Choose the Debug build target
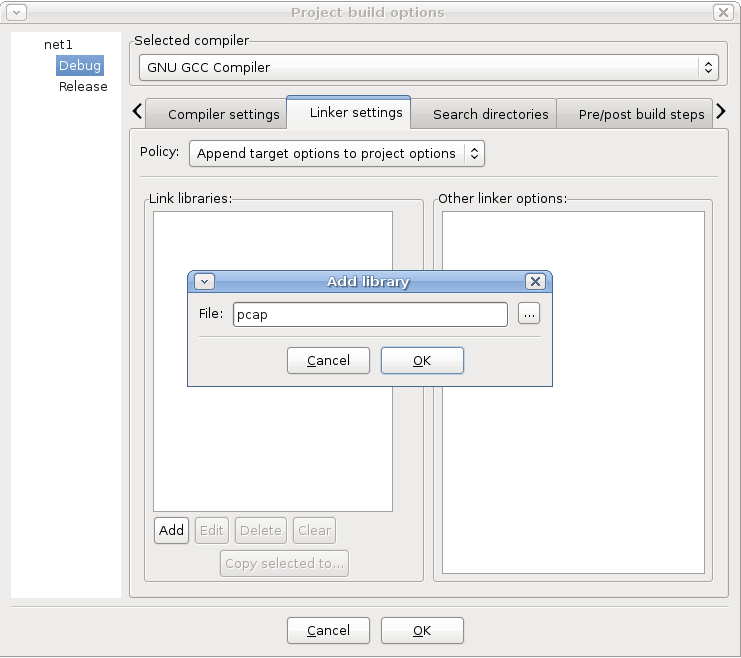The image size is (741, 658). [x=79, y=66]
